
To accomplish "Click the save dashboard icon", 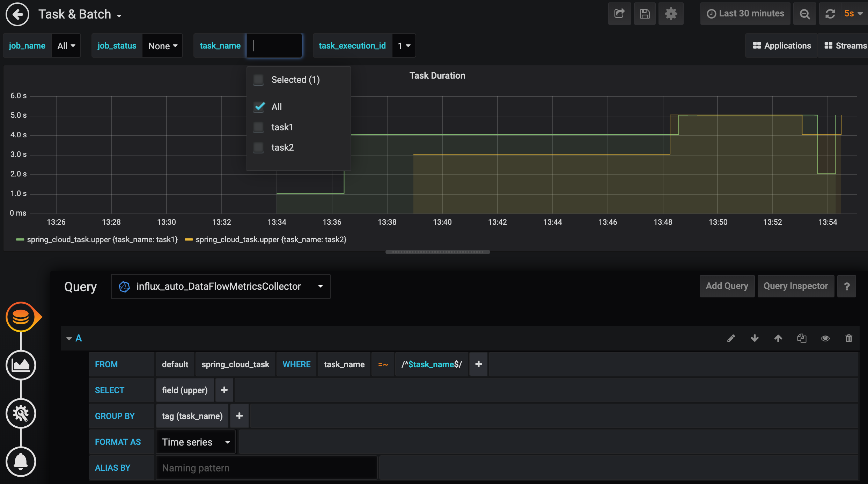I will click(645, 14).
